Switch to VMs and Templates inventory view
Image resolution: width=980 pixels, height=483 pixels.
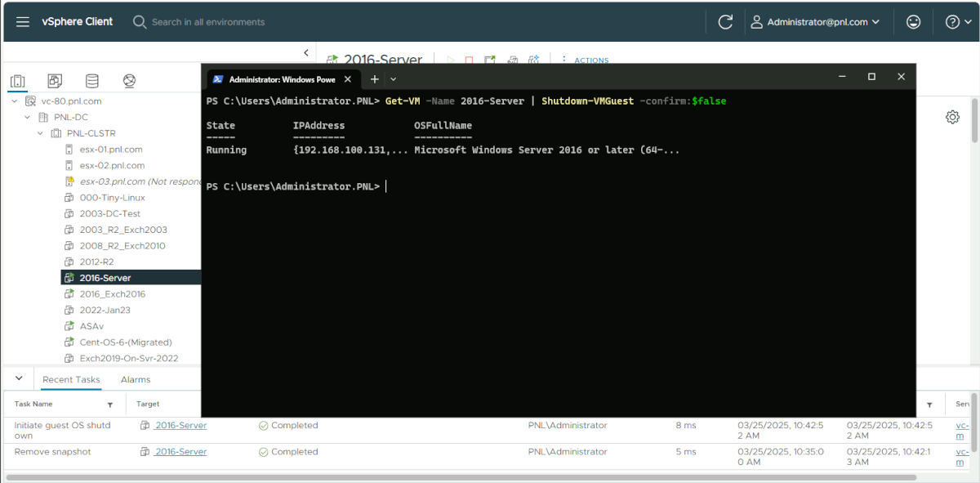pyautogui.click(x=55, y=81)
